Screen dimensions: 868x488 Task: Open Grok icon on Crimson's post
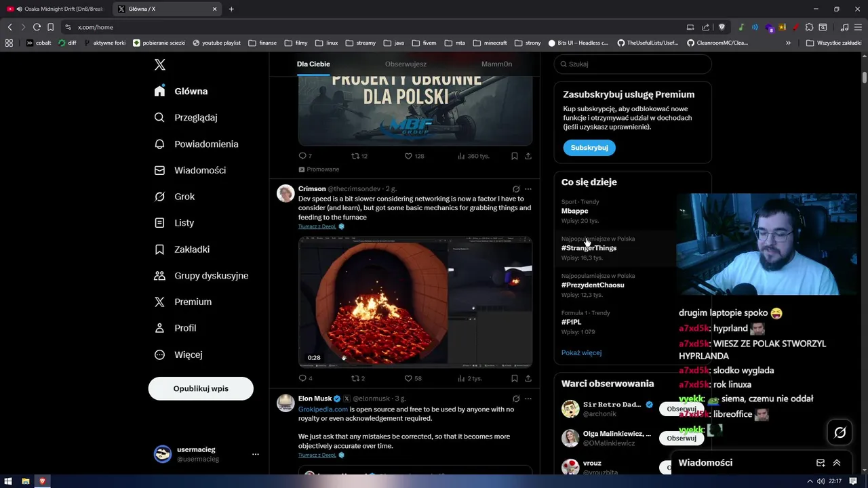[516, 189]
